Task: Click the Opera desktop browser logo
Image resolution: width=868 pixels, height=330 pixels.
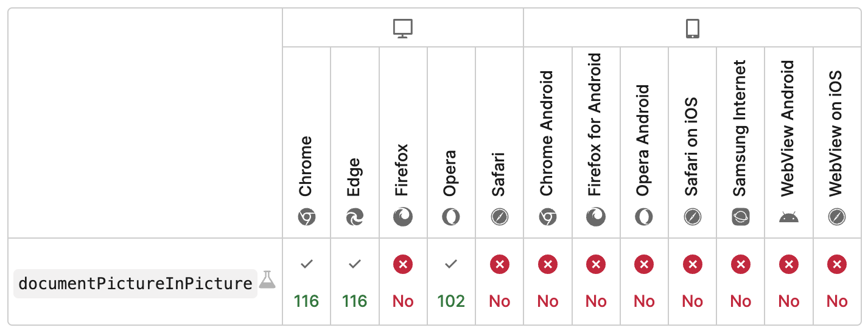Action: pos(451,217)
